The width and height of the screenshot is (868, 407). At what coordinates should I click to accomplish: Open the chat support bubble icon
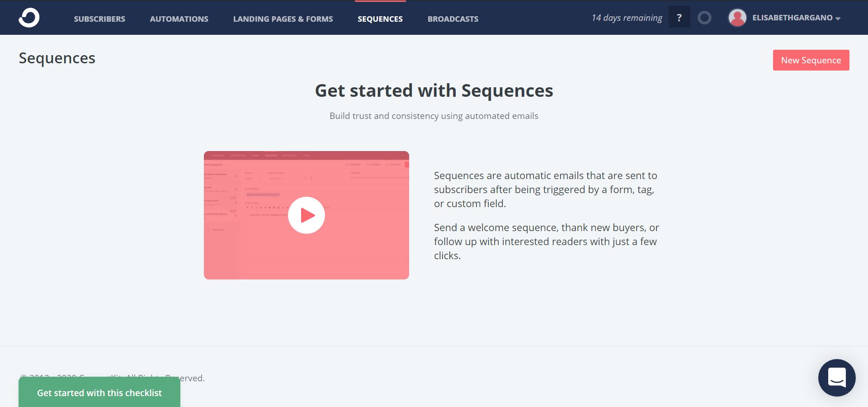(x=837, y=378)
